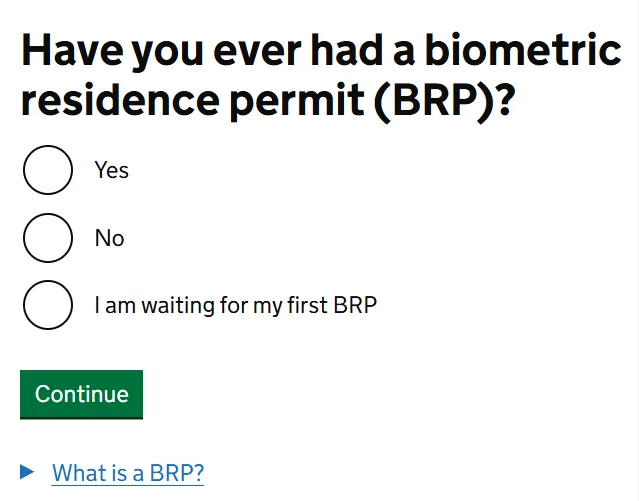This screenshot has width=639, height=501.
Task: Open the "What is a BRP?" link
Action: click(x=127, y=472)
